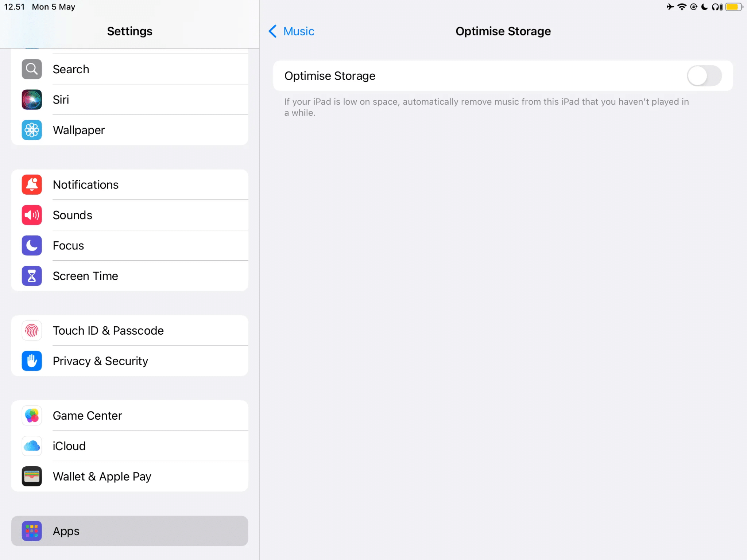Click the Notifications bell icon
The image size is (747, 560).
pos(32,184)
